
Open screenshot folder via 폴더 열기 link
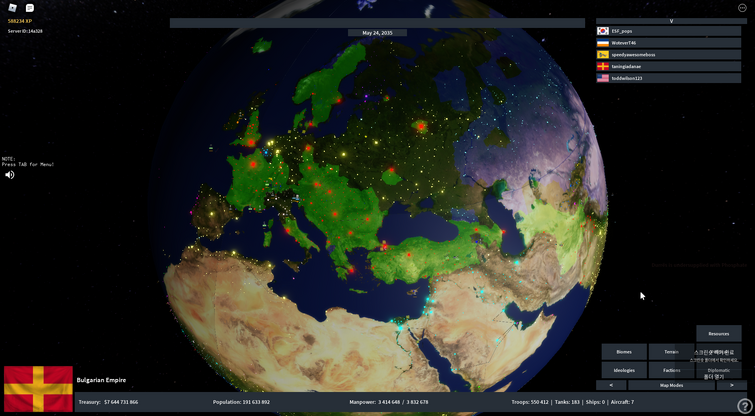click(714, 377)
